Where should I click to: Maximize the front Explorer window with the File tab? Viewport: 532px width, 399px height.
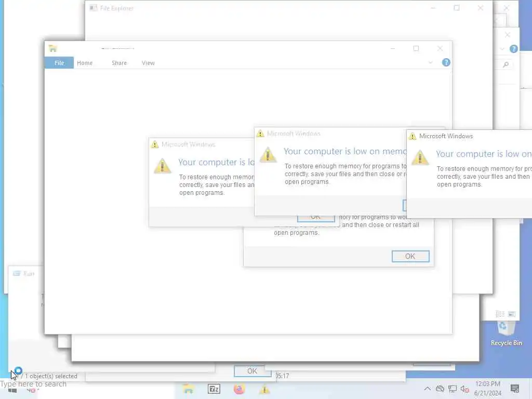[x=416, y=48]
